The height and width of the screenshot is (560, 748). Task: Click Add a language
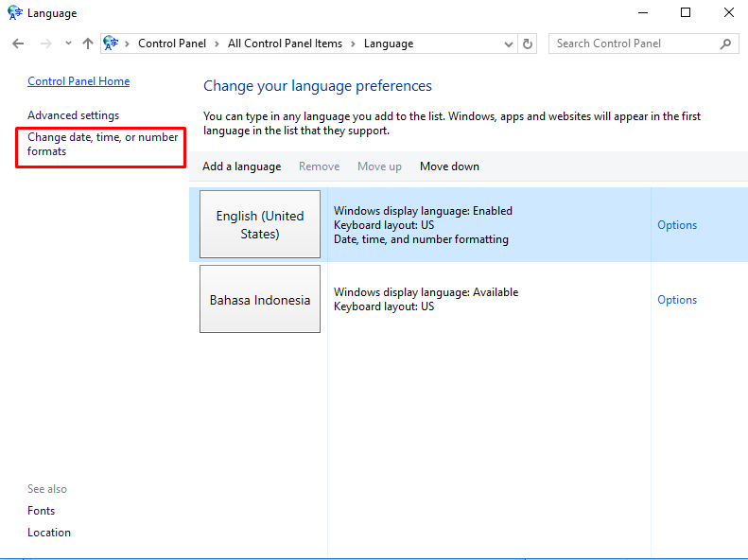[x=241, y=166]
